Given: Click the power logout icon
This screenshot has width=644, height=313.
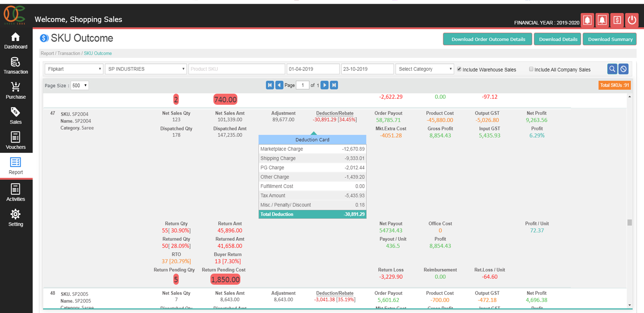Looking at the screenshot, I should (632, 20).
